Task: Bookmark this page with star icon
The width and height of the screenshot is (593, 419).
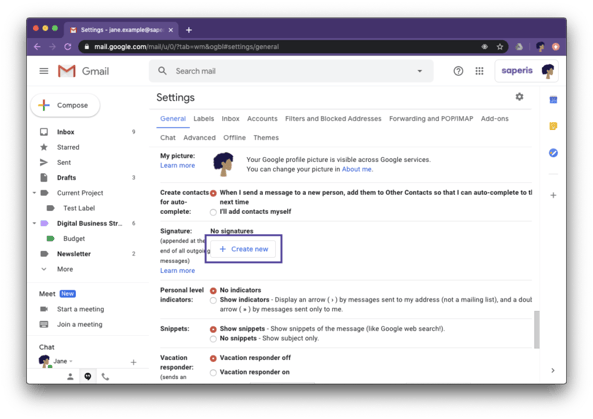Action: [500, 47]
